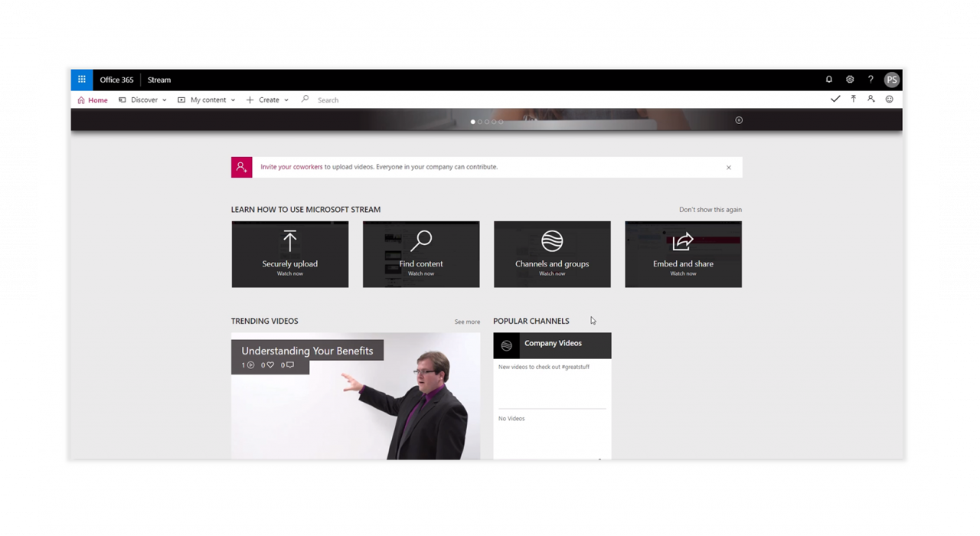980x536 pixels.
Task: Click the icon in Channels and groups tile
Action: click(x=552, y=241)
